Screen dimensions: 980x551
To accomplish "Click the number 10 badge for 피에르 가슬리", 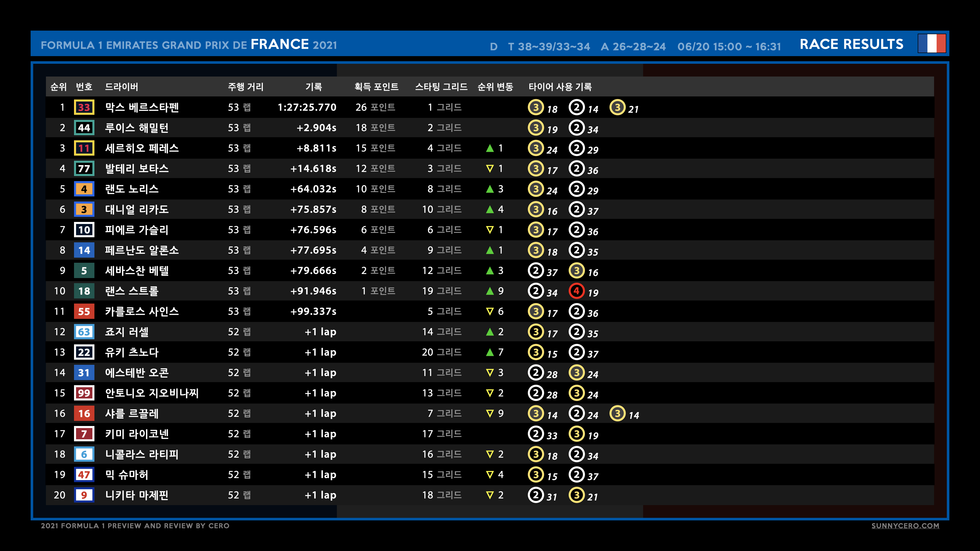I will pos(84,230).
